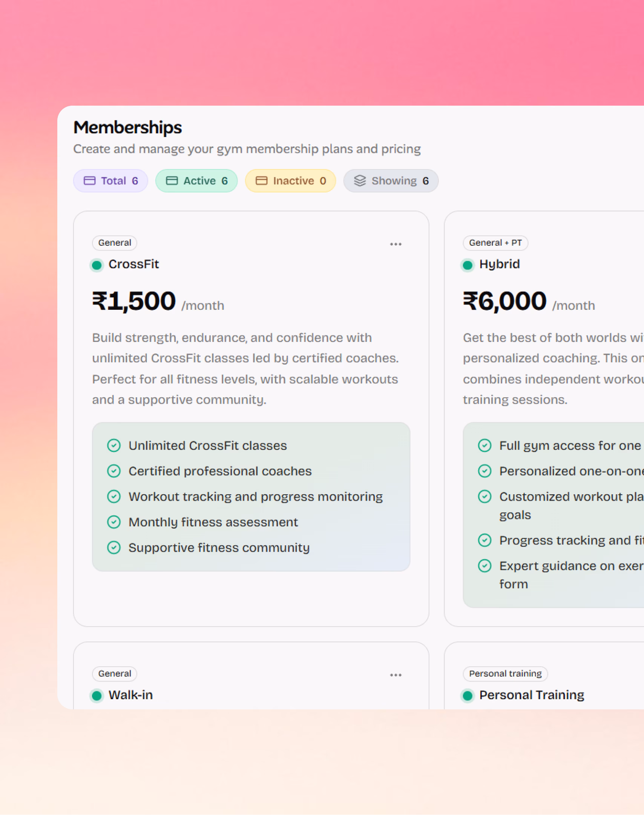
Task: Click the Personal training tag
Action: tap(505, 674)
